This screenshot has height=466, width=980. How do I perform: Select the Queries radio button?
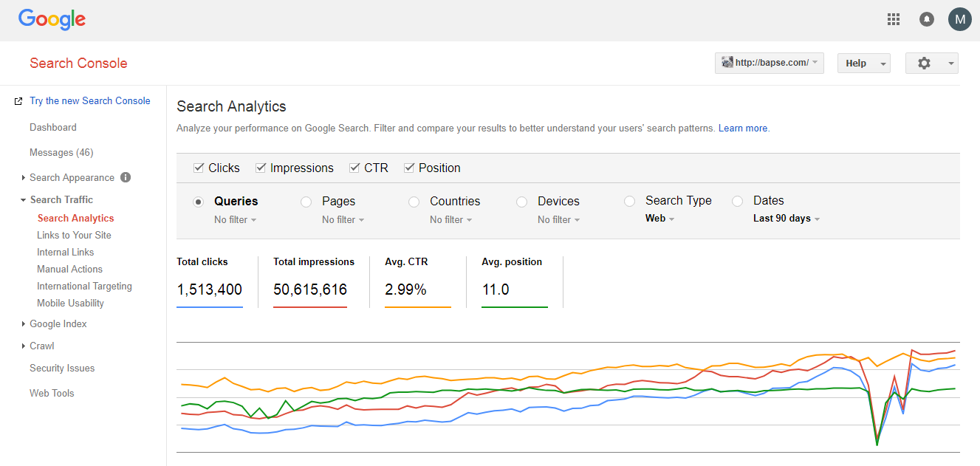tap(198, 202)
